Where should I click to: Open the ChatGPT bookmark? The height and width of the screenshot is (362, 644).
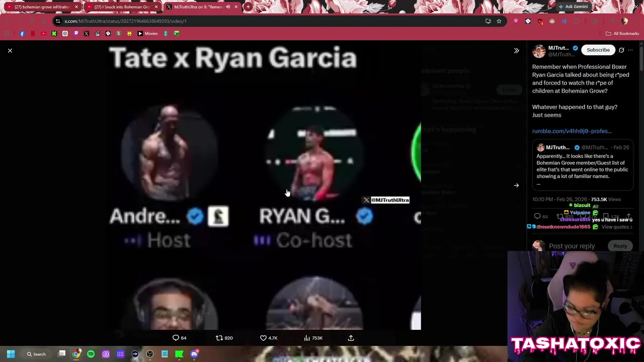click(x=65, y=34)
